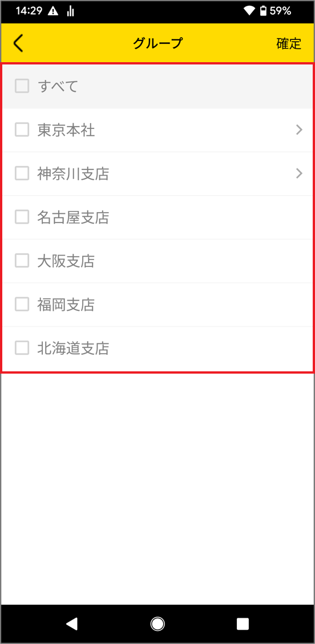Check the 大阪支店 checkbox
Screen dimensions: 315x644
coord(22,260)
